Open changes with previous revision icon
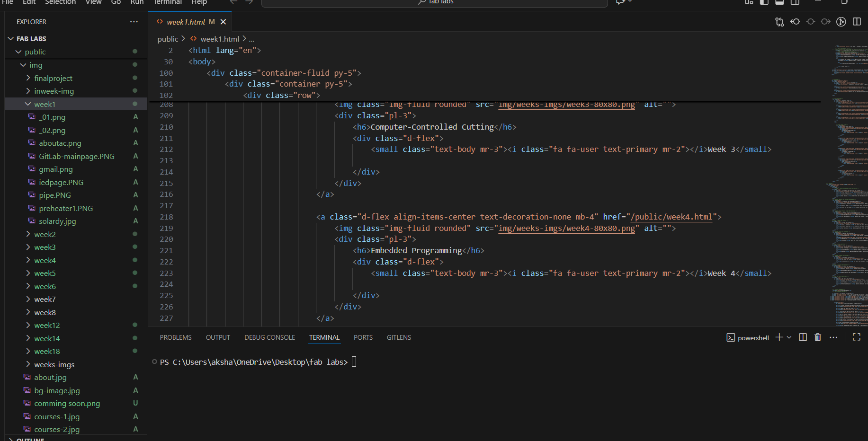This screenshot has width=868, height=441. pos(795,22)
